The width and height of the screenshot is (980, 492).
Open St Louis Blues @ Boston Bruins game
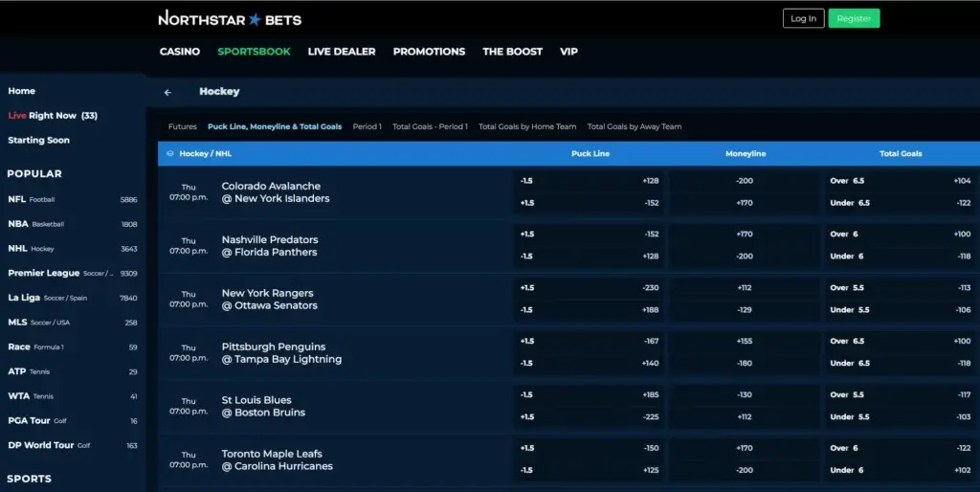point(263,406)
